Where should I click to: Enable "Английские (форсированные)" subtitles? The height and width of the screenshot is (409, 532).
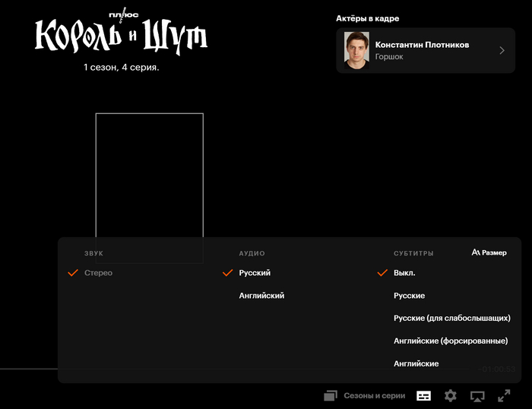pyautogui.click(x=451, y=341)
